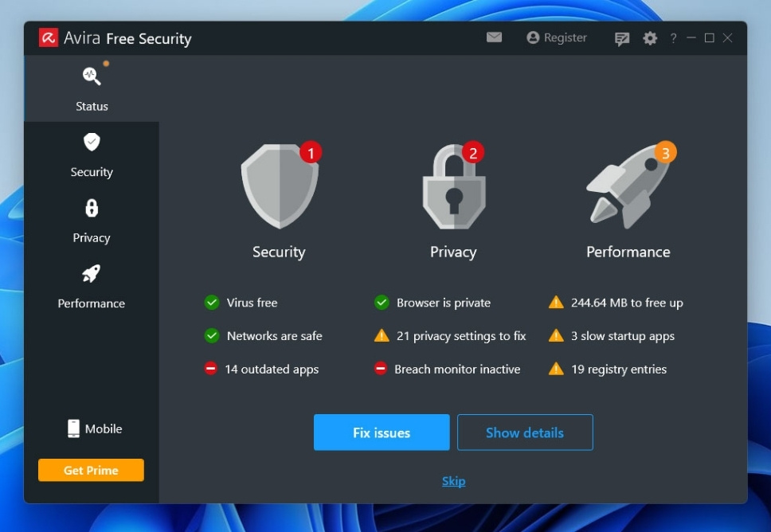The image size is (771, 532).
Task: Open the Security sidebar tab
Action: pyautogui.click(x=92, y=155)
